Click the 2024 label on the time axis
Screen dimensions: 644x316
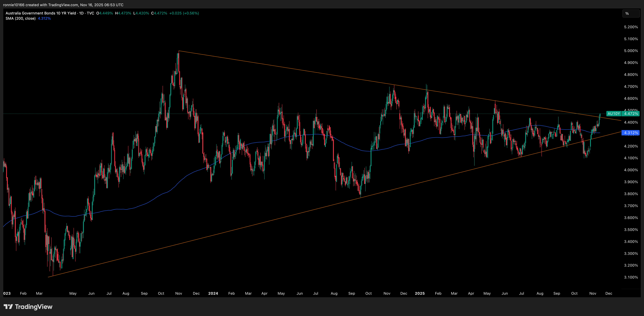point(213,293)
